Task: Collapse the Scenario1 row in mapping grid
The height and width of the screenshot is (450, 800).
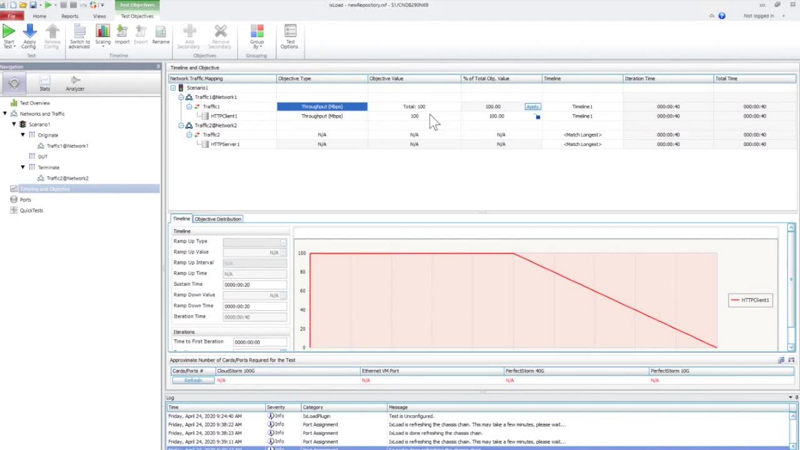Action: click(173, 88)
